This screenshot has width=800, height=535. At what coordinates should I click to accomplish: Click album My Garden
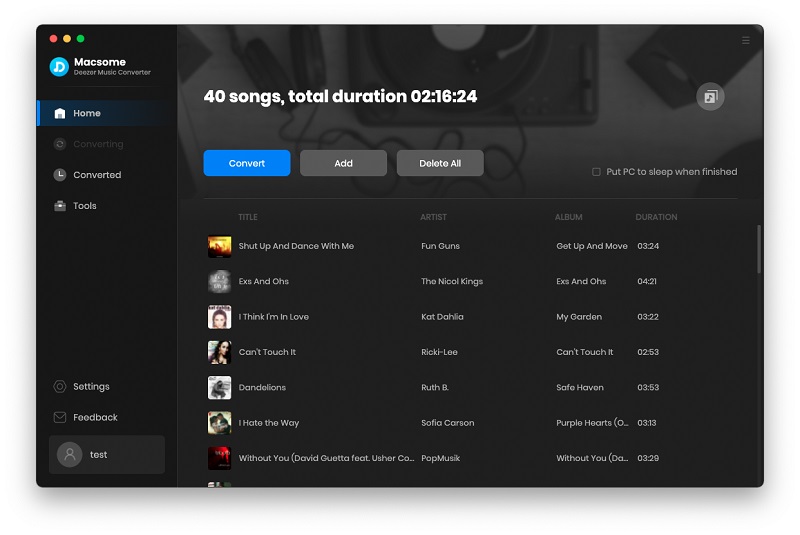pyautogui.click(x=579, y=317)
